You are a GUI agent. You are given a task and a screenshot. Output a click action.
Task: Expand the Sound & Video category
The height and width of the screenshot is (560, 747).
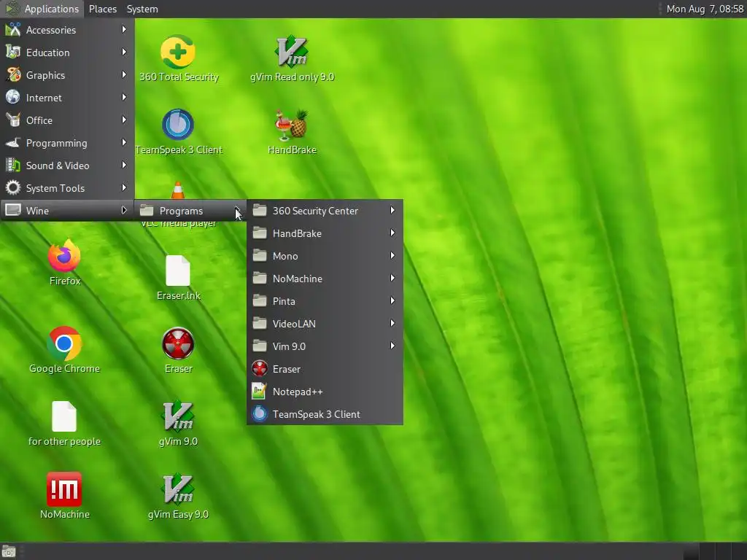(x=67, y=166)
